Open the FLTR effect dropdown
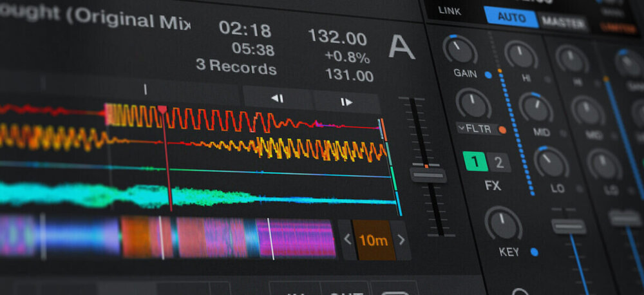The width and height of the screenshot is (644, 295). [474, 129]
